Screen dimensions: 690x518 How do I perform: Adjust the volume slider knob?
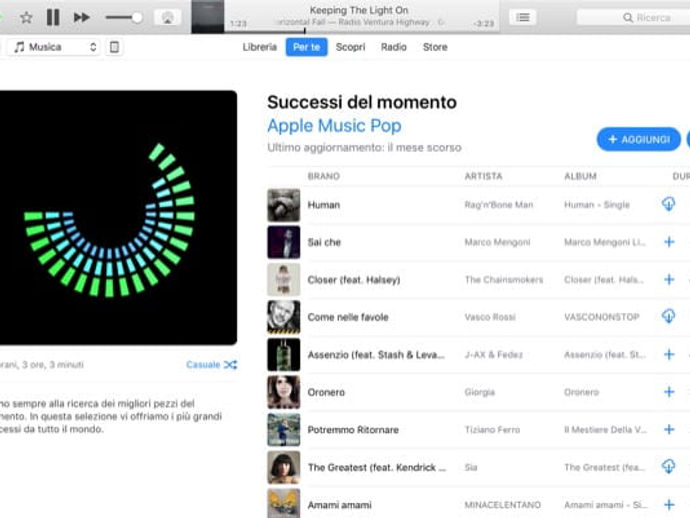(x=137, y=18)
